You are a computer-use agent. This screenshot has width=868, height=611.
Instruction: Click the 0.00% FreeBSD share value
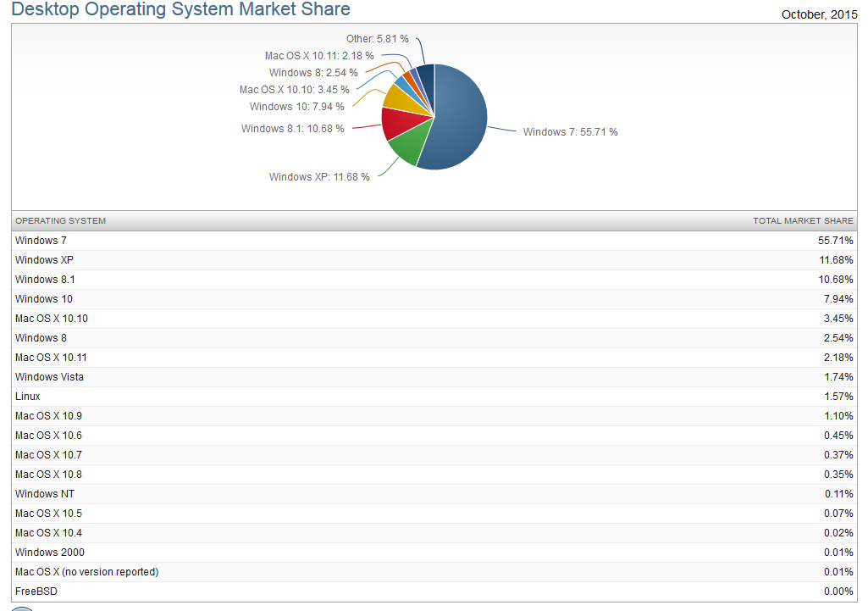point(838,591)
